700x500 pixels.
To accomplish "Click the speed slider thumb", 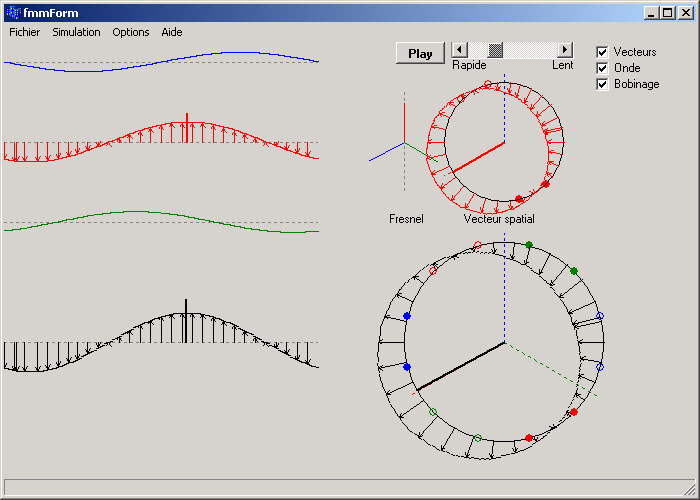I will coord(495,50).
